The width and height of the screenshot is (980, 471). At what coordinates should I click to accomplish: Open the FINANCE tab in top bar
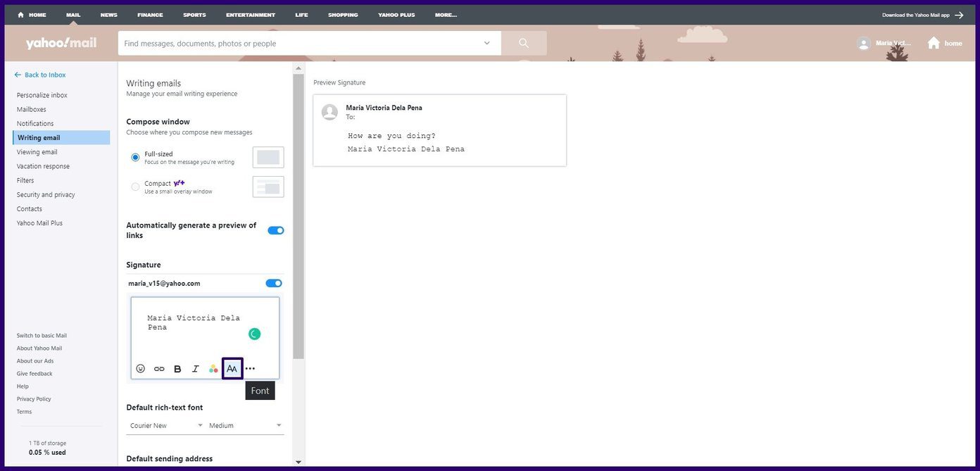point(150,15)
